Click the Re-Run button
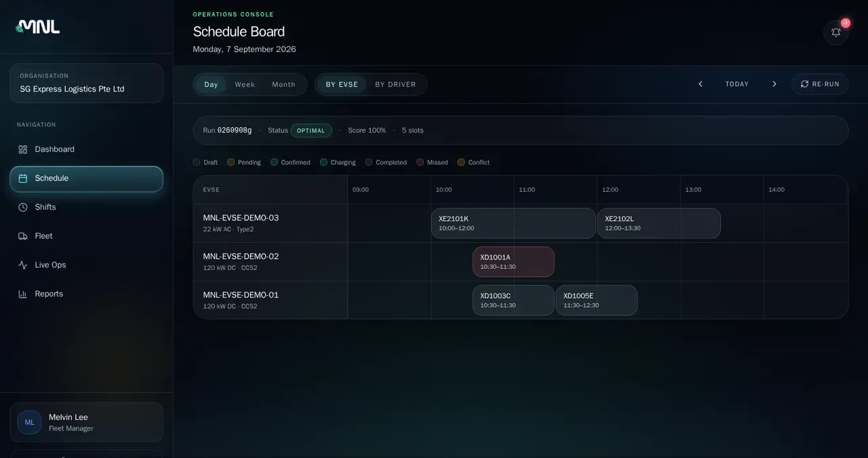Viewport: 868px width, 458px height. [x=820, y=84]
